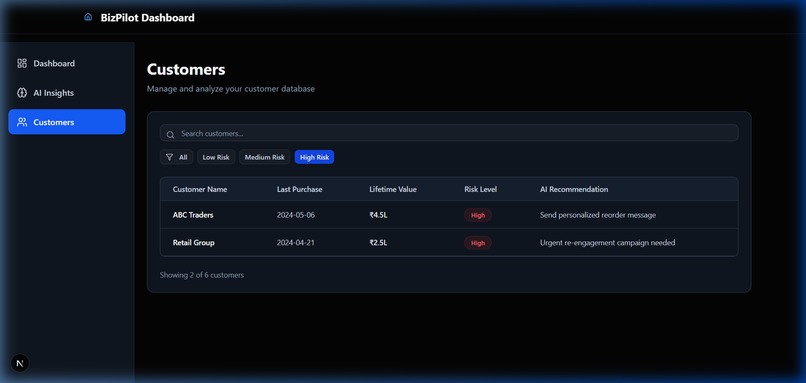The height and width of the screenshot is (383, 806).
Task: Click the funnel filter icon
Action: (169, 157)
